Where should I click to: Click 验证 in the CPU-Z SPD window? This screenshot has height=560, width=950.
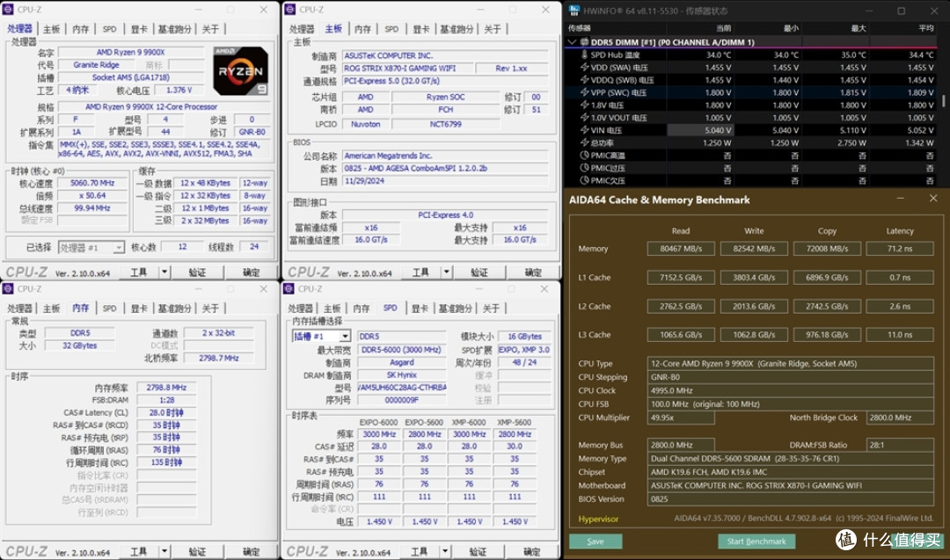tap(478, 551)
